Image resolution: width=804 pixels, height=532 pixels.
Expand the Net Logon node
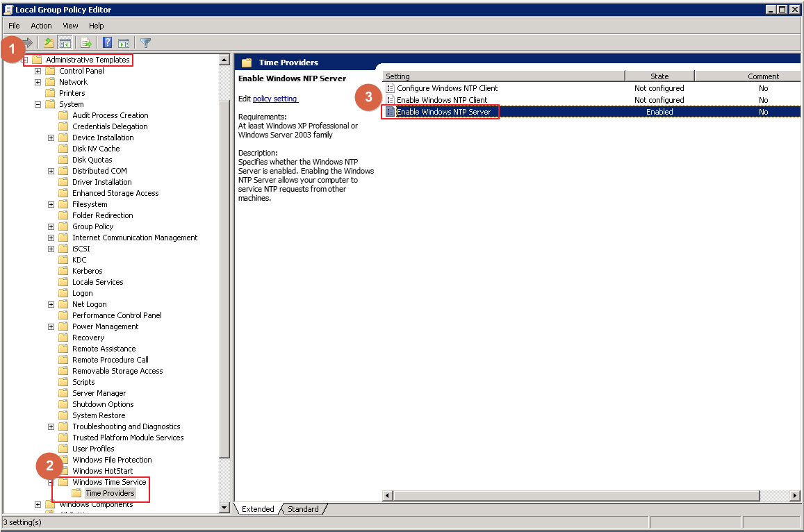pos(51,304)
